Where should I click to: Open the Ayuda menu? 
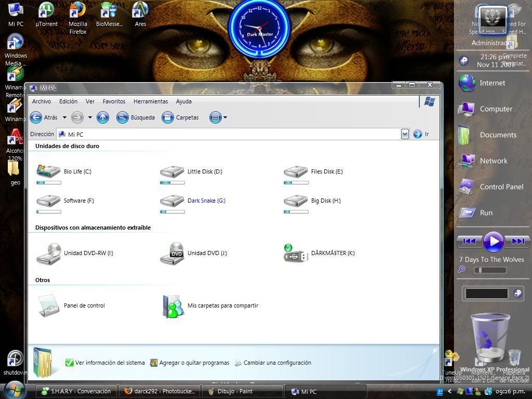183,101
